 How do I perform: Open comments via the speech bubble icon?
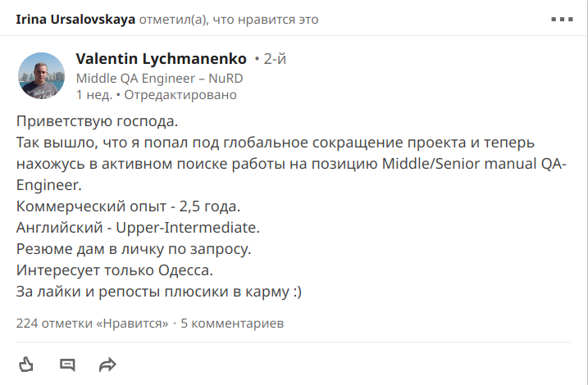pos(67,364)
